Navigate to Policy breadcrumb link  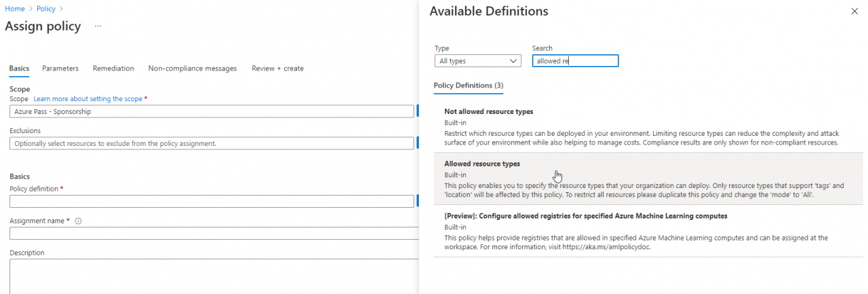[x=46, y=8]
